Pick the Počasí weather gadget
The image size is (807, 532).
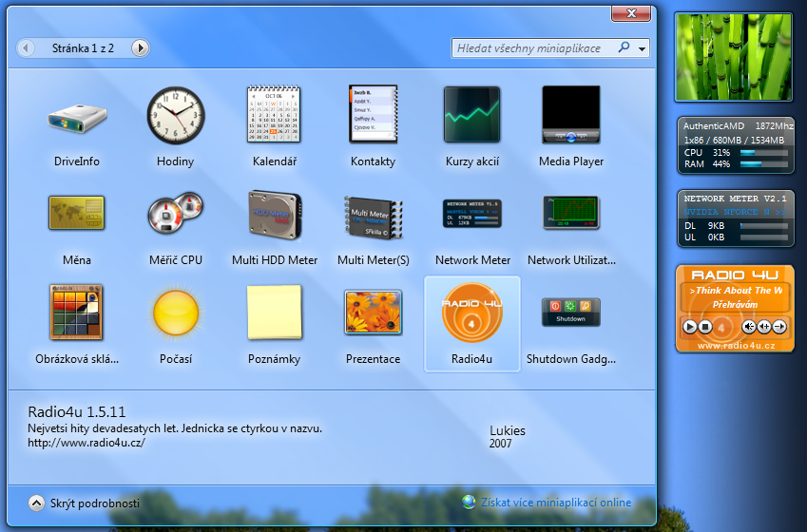175,313
